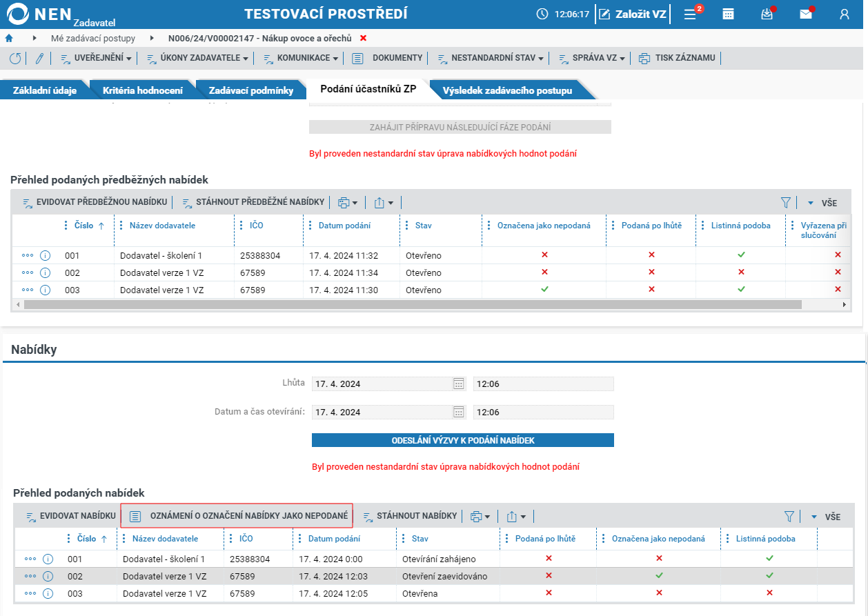Open the user profile icon

point(845,14)
